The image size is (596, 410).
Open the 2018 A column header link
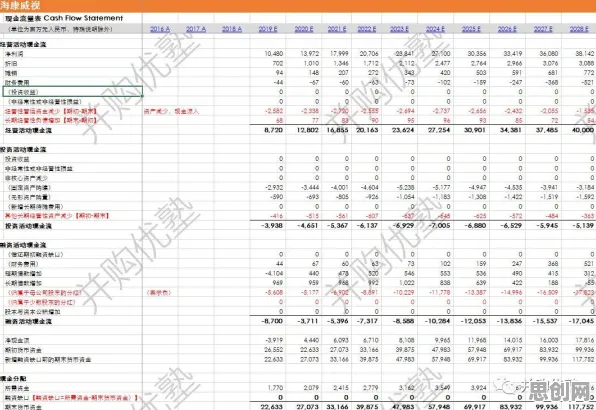(232, 29)
